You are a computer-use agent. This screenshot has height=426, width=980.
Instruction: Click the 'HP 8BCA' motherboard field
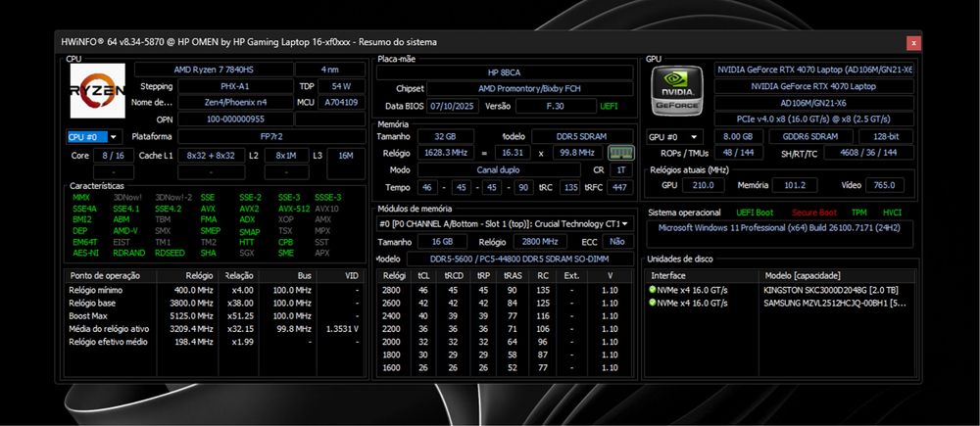[x=505, y=73]
